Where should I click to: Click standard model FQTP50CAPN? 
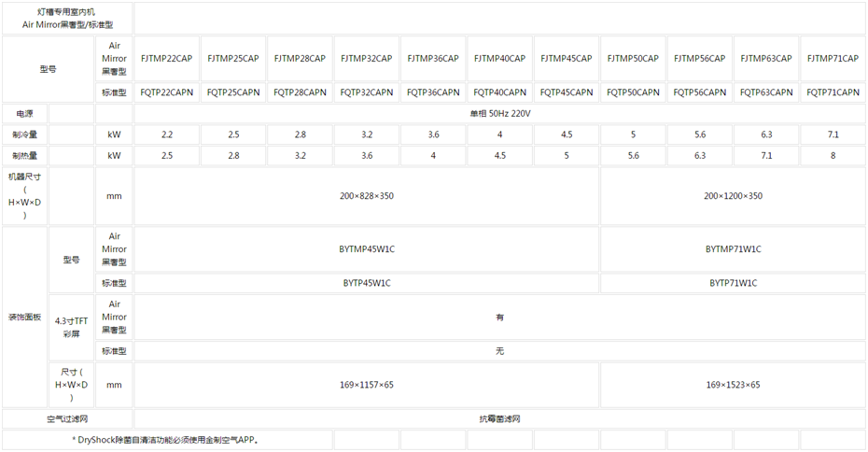pyautogui.click(x=633, y=92)
